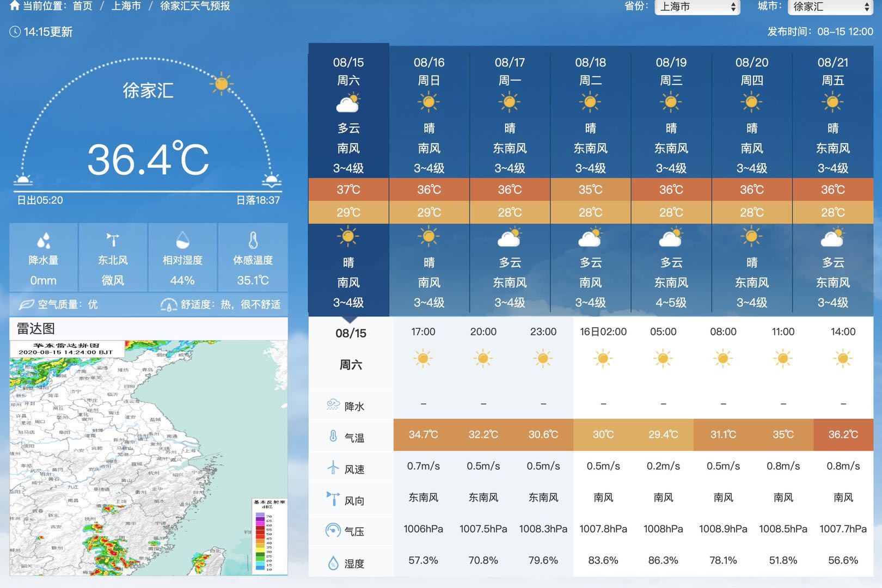Click the wind vane icon above 东北风

(113, 240)
